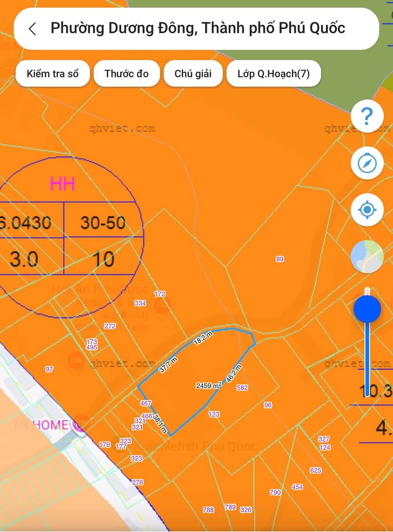
Task: Tap the back arrow in the search bar
Action: pos(33,29)
